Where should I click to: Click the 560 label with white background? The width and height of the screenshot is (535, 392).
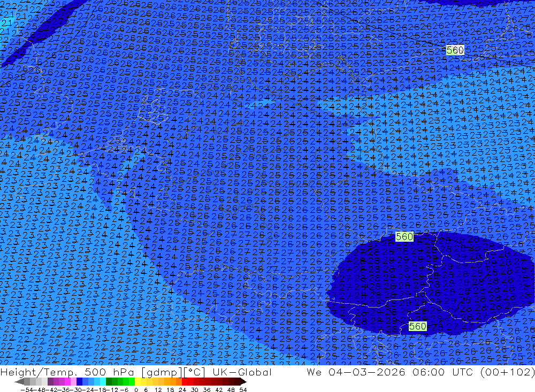[x=455, y=50]
